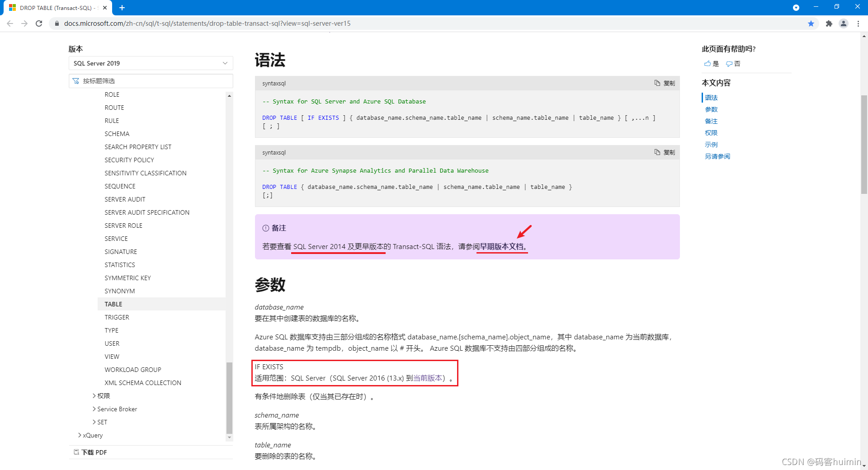The height and width of the screenshot is (470, 868).
Task: Click the 当前版本 link in IF EXISTS box
Action: coord(427,378)
